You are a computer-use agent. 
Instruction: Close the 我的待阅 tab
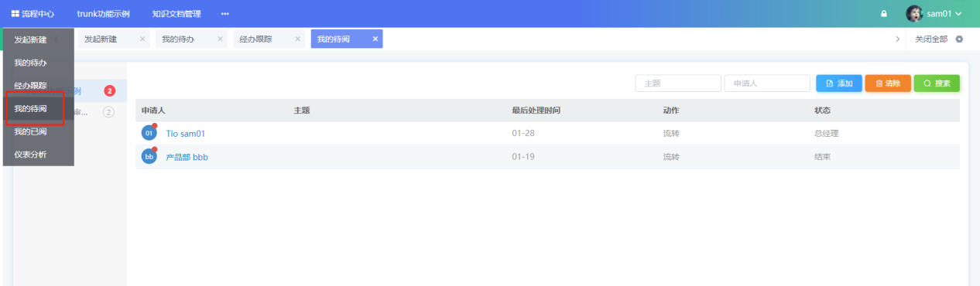[375, 39]
